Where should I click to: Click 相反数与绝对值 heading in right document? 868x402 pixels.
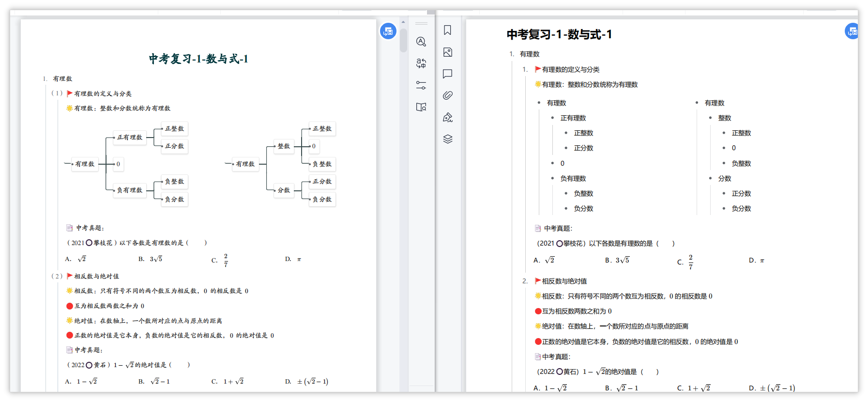click(x=564, y=281)
